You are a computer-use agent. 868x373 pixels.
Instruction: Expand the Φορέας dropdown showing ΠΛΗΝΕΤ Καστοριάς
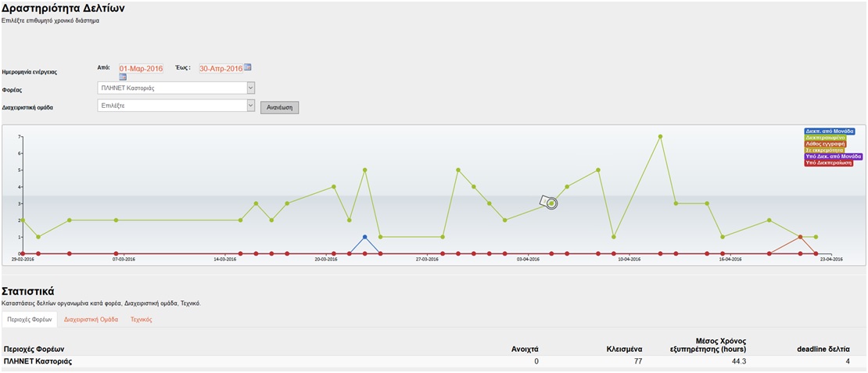176,88
